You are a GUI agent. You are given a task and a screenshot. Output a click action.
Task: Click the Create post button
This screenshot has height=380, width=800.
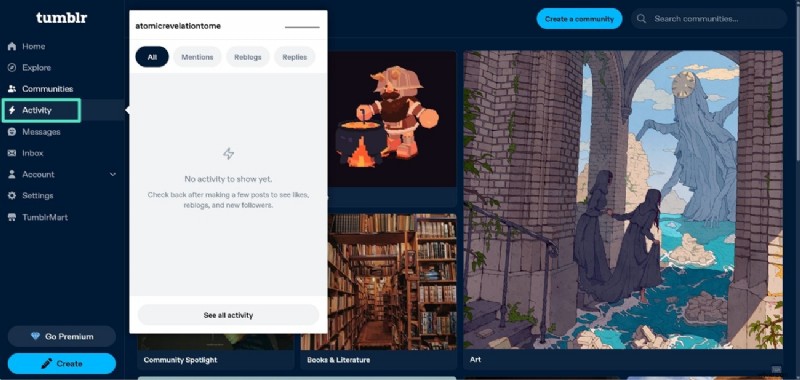tap(62, 364)
